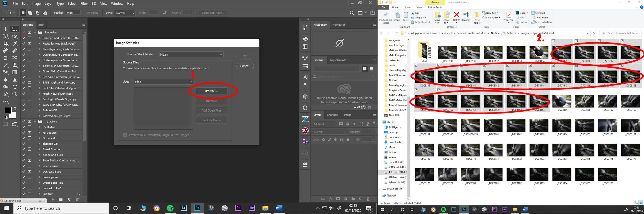Open the New item dropdown in Explorer
This screenshot has height=214, width=644.
pos(490,13)
